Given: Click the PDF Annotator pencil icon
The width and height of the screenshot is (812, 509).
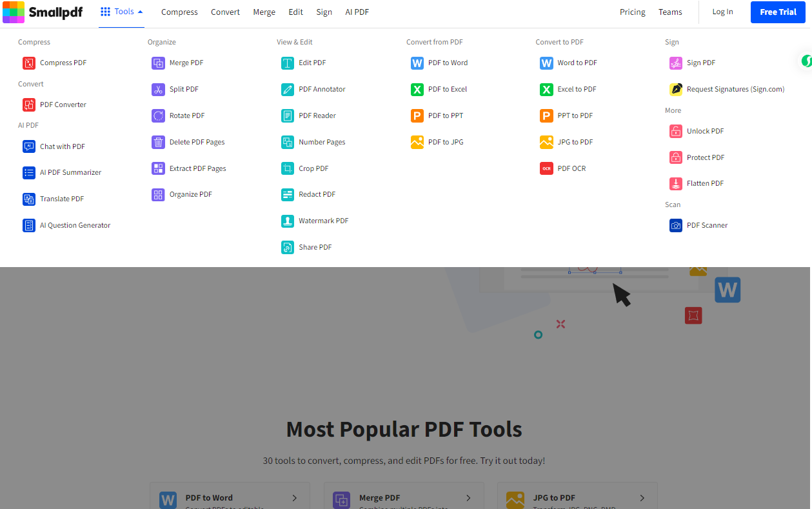Looking at the screenshot, I should coord(288,89).
